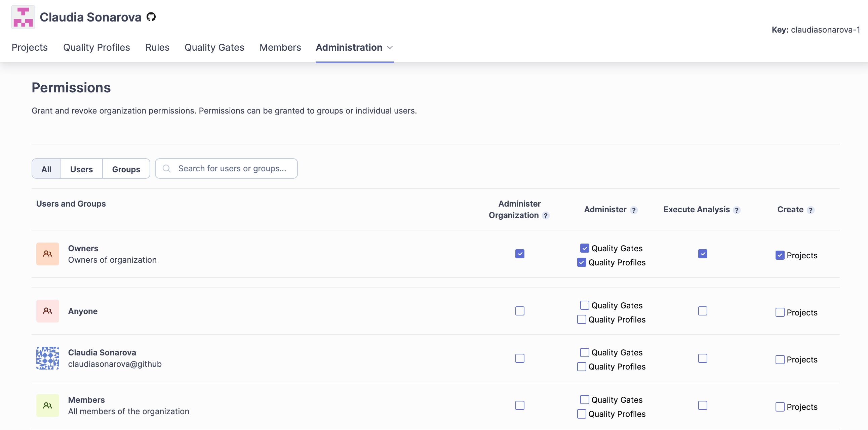
Task: Click the GitHub icon next to organization name
Action: click(151, 17)
